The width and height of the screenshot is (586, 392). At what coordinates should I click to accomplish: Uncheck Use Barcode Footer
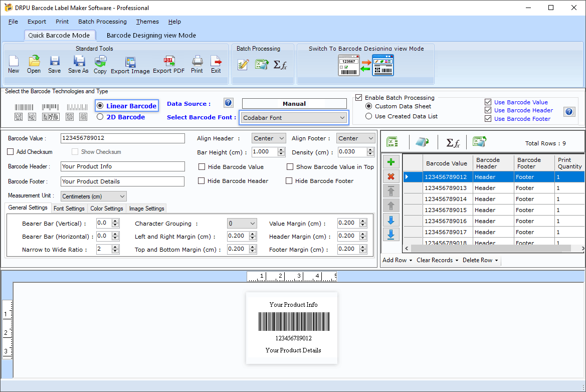tap(488, 119)
